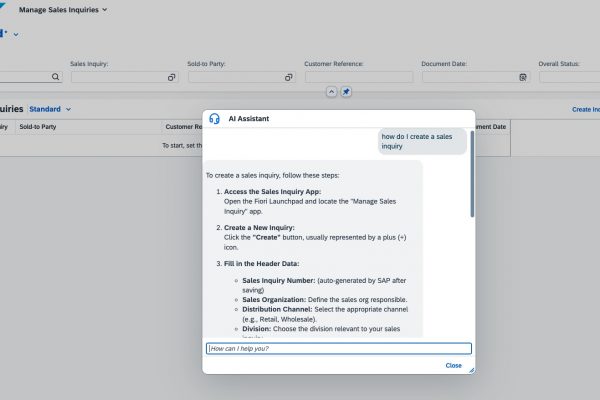600x400 pixels.
Task: Click the AI Assistant chat scrollbar
Action: (472, 174)
